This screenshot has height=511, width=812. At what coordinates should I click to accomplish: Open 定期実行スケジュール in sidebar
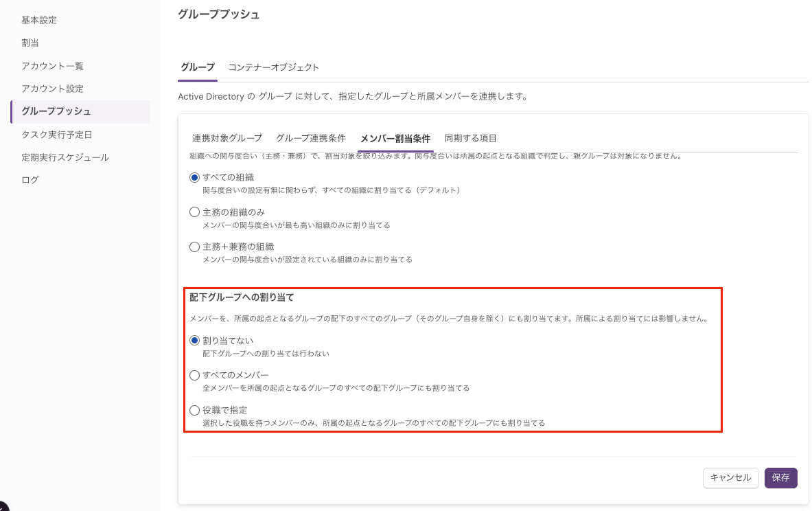[65, 157]
